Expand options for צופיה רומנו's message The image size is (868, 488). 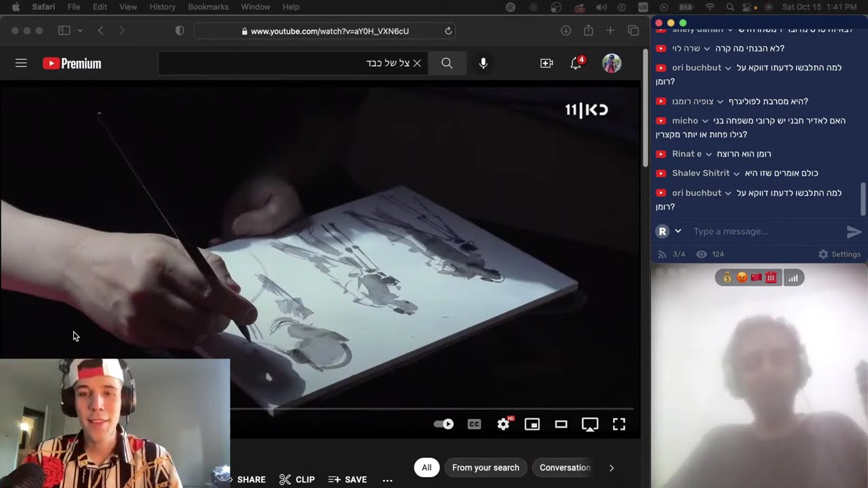(x=720, y=102)
